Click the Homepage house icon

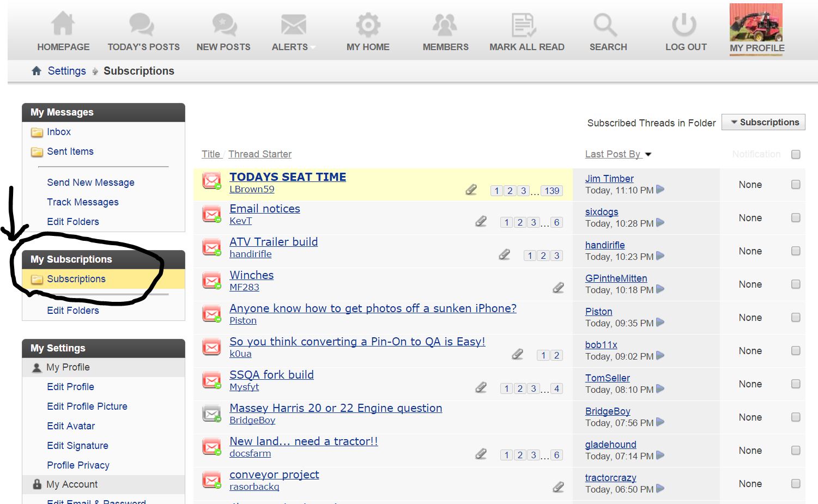[63, 24]
